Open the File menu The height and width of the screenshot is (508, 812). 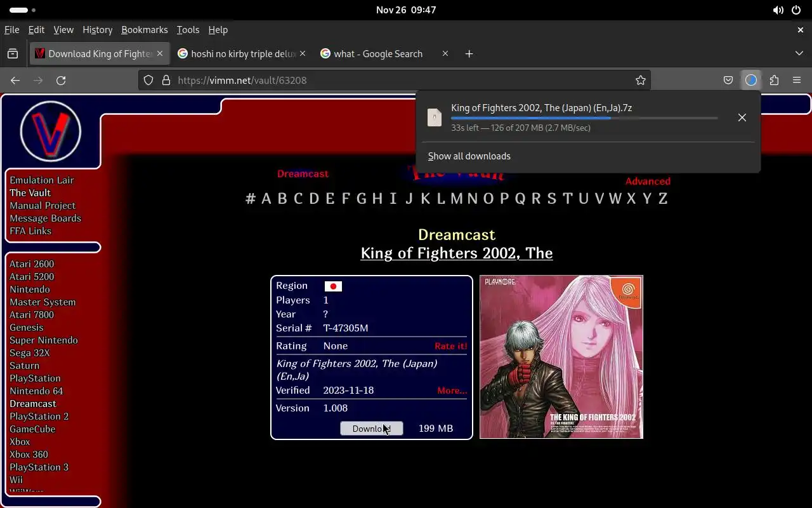click(11, 30)
